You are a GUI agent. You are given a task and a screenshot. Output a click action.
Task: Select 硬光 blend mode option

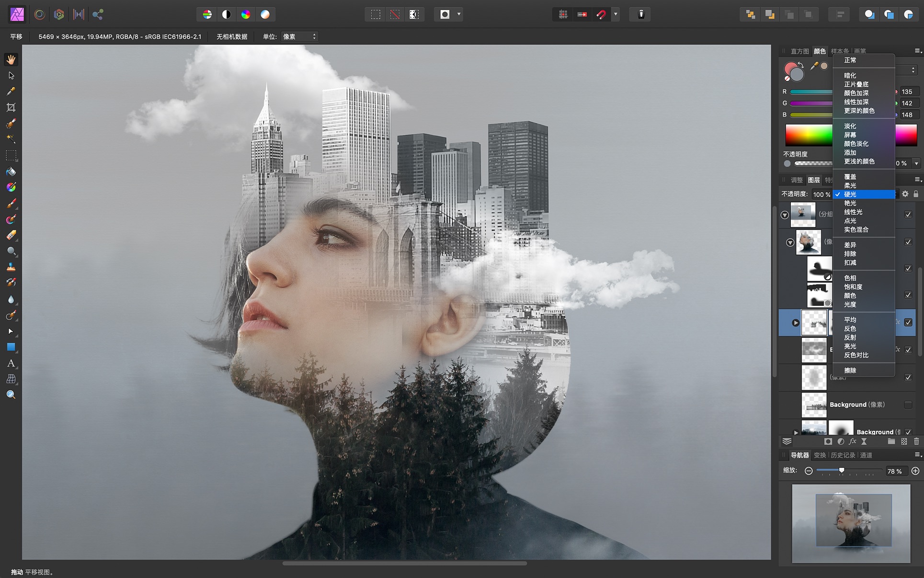pyautogui.click(x=864, y=194)
